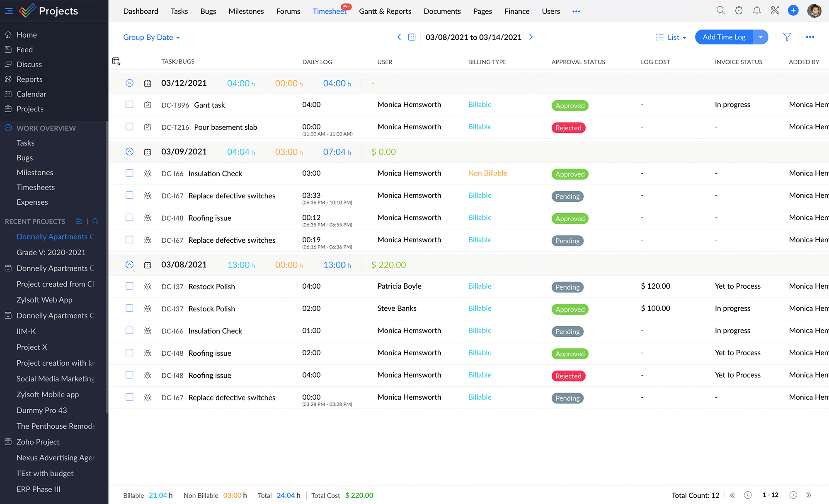Click the Today calendar reset icon
Viewport: 829px width, 504px height.
pyautogui.click(x=411, y=37)
